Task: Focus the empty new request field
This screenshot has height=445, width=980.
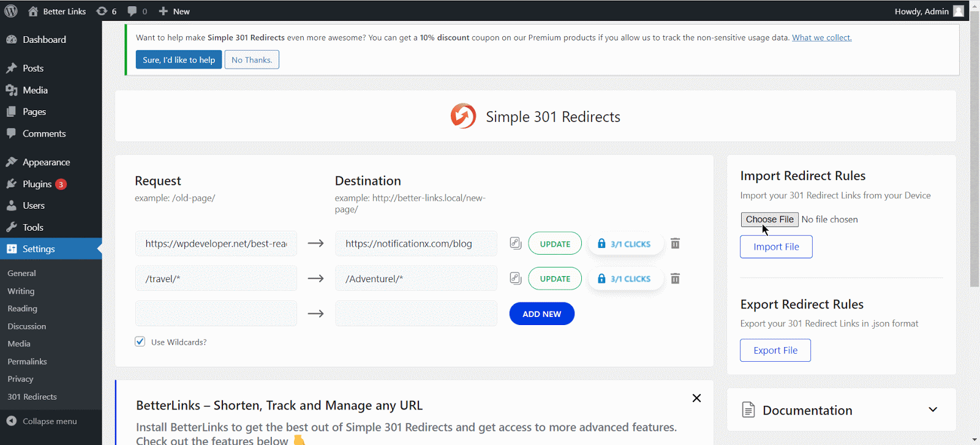Action: click(x=216, y=313)
